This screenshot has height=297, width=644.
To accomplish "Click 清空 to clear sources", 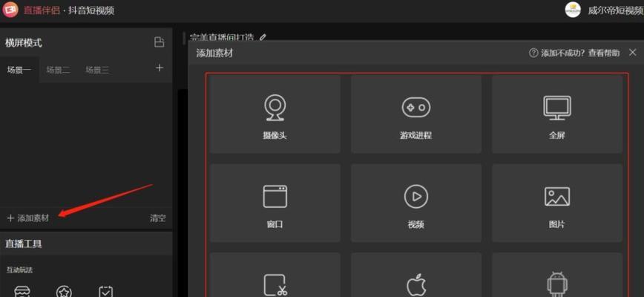I will click(x=158, y=218).
